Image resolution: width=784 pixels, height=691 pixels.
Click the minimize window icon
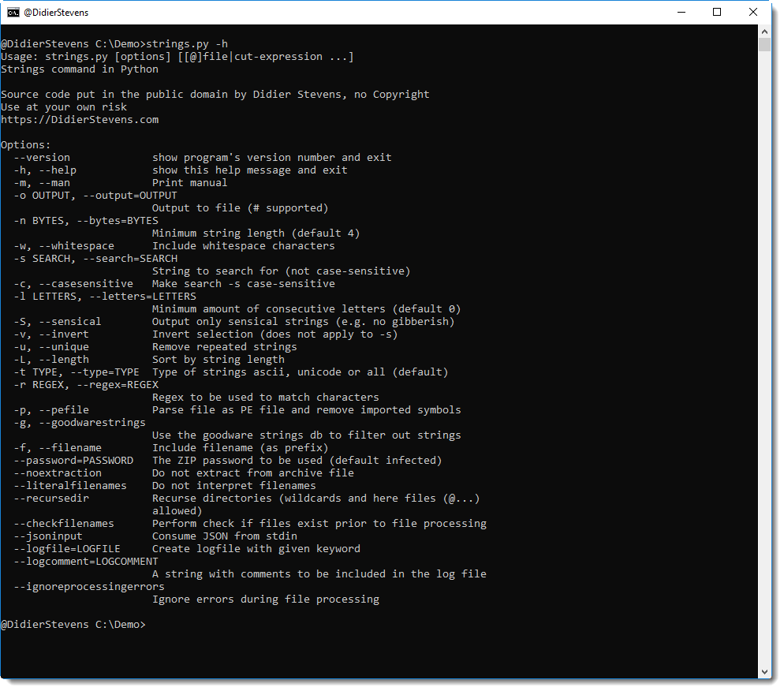(681, 12)
